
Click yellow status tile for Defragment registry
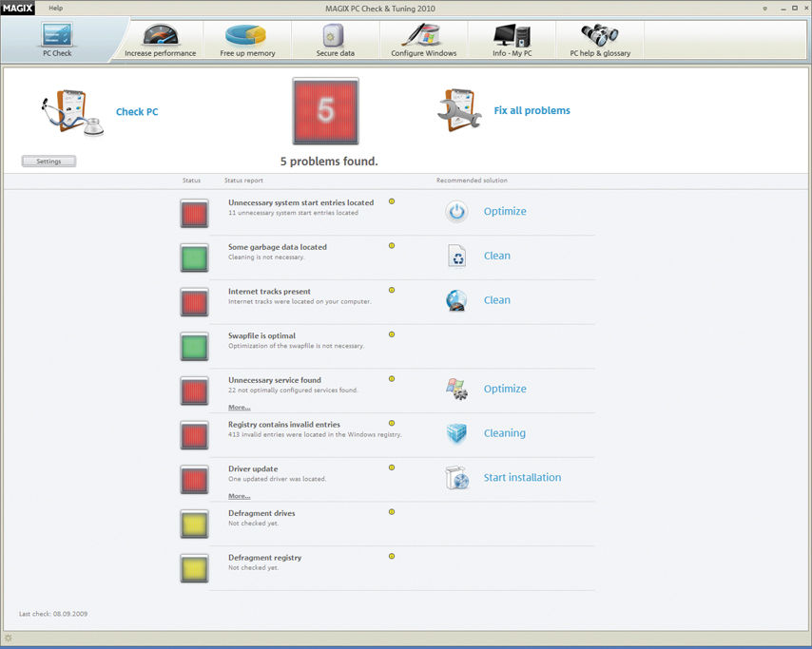(194, 568)
